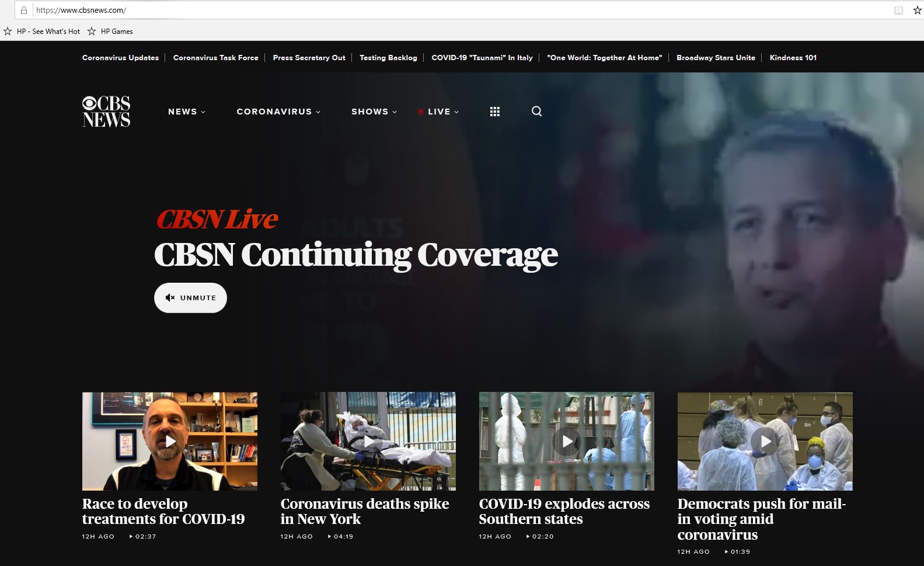This screenshot has width=924, height=566.
Task: Open COVID-19 "Tsunami" In Italy topic
Action: [x=482, y=58]
